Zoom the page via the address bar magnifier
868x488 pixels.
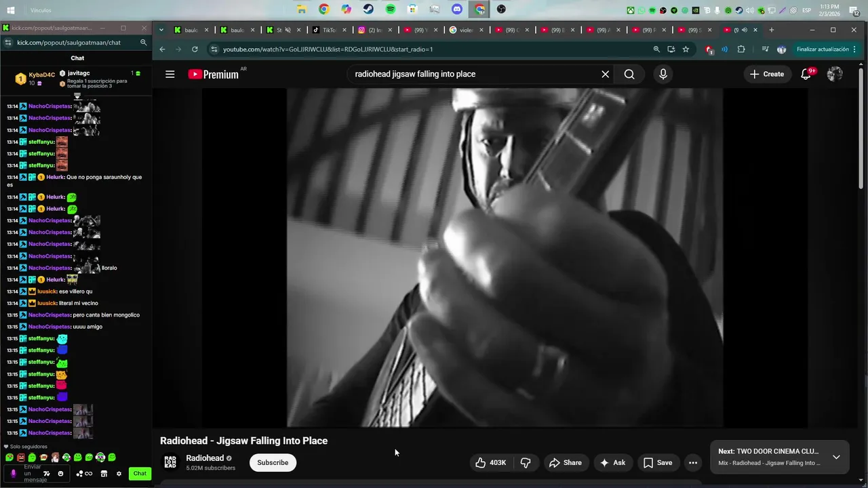(x=656, y=49)
